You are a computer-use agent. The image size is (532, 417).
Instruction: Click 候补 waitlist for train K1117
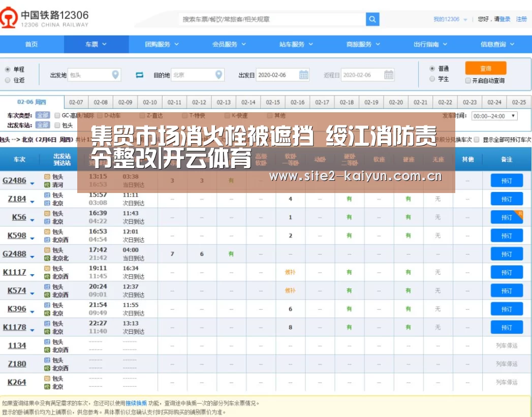(290, 272)
